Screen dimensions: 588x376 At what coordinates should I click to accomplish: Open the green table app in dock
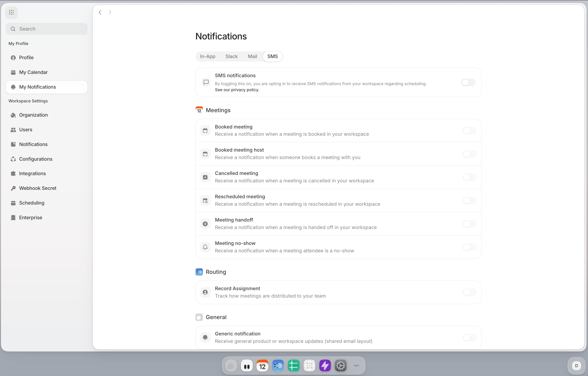294,366
